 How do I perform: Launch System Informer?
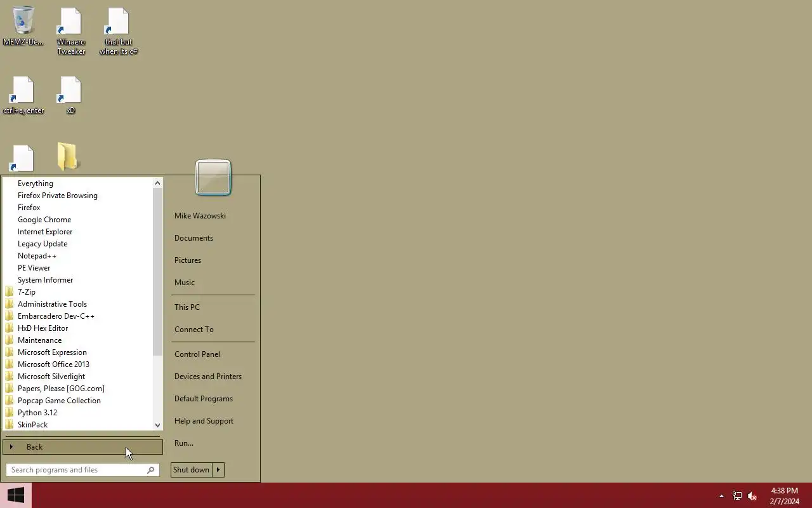pos(78,280)
